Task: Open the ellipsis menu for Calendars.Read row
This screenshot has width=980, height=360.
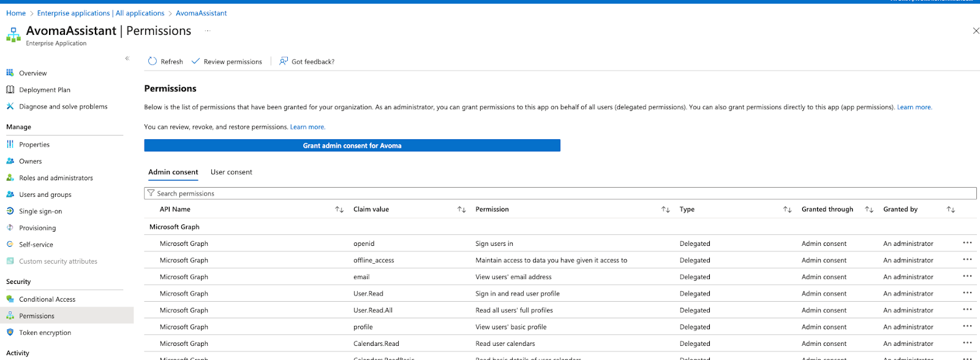Action: [x=967, y=342]
